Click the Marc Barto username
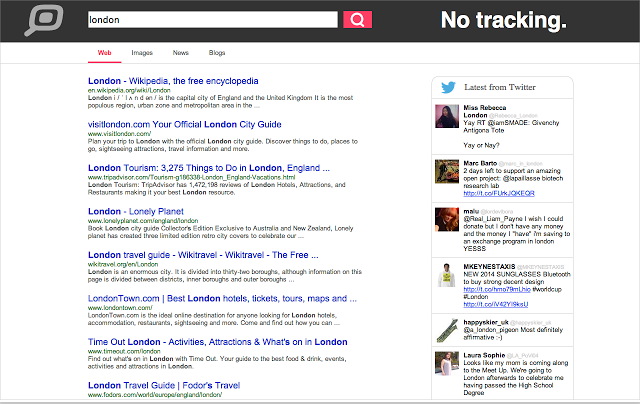The height and width of the screenshot is (404, 640). coord(480,163)
